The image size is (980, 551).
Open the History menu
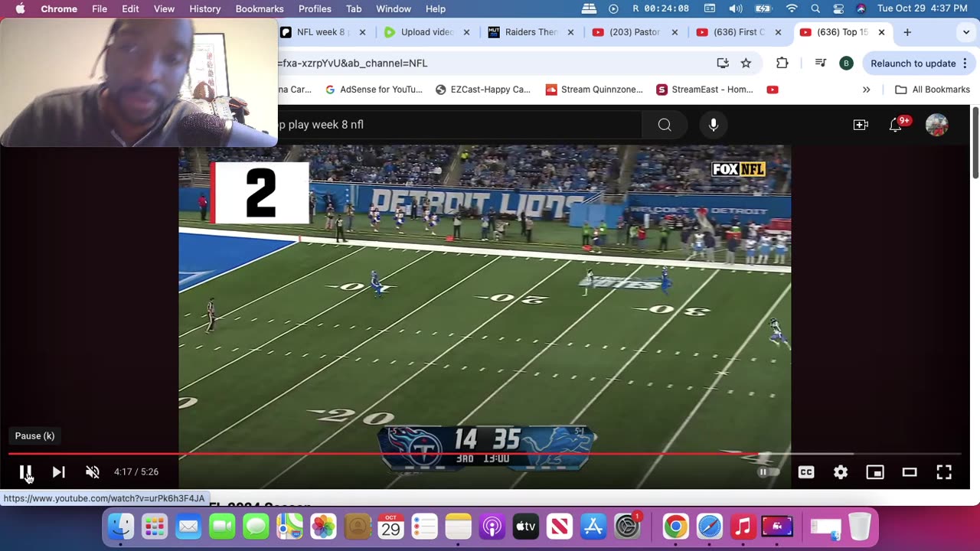[x=204, y=8]
